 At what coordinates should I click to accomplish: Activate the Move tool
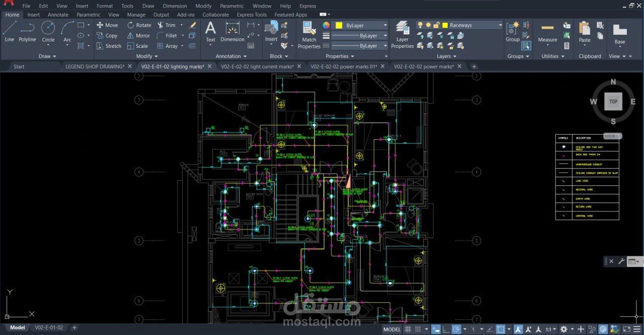(107, 25)
